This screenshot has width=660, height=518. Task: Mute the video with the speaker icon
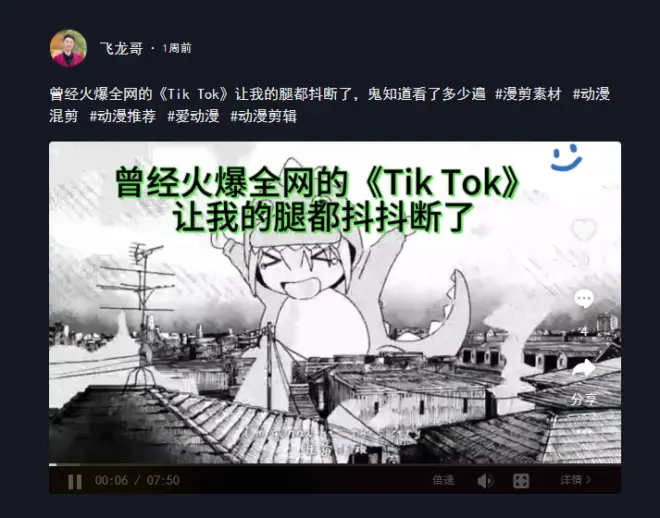tap(485, 481)
